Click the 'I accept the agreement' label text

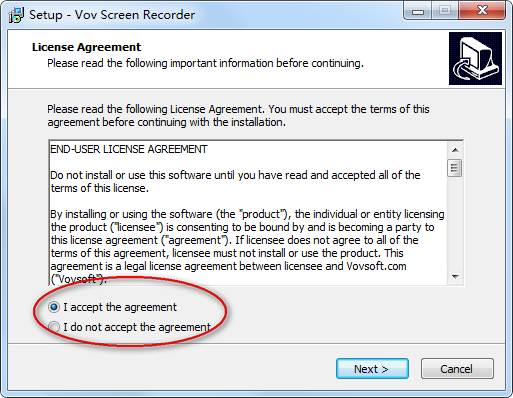coord(120,307)
